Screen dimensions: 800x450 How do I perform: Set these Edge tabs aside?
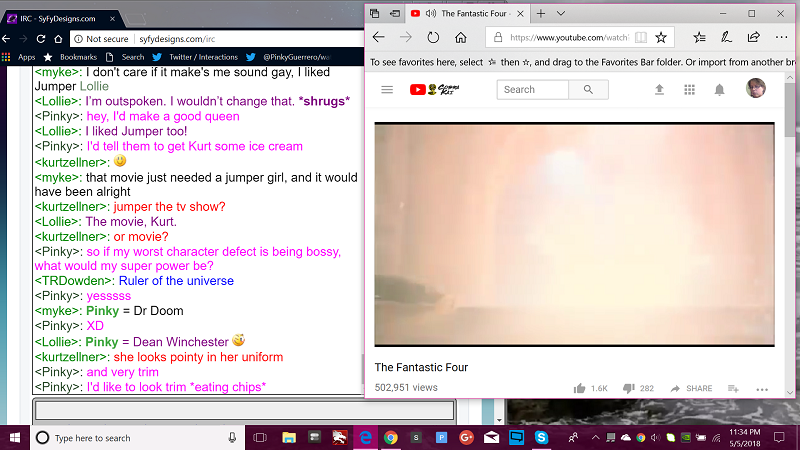(x=395, y=14)
